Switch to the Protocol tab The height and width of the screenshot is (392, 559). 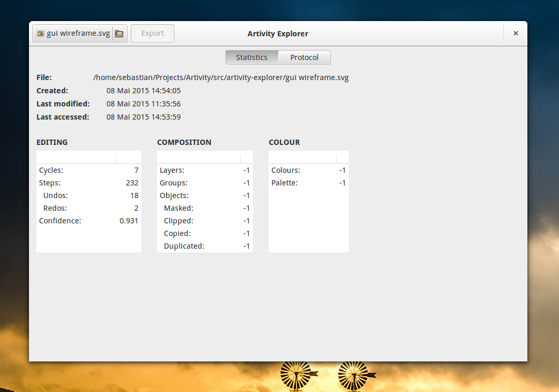point(304,57)
